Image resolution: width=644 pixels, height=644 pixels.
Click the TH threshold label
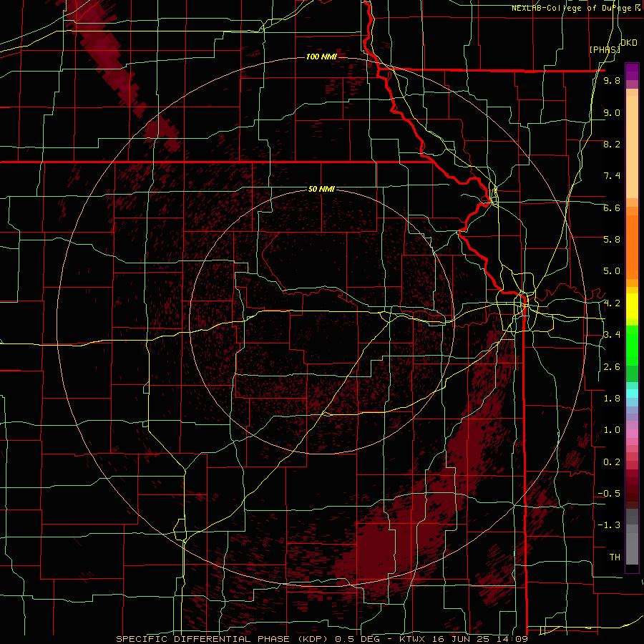[x=615, y=557]
